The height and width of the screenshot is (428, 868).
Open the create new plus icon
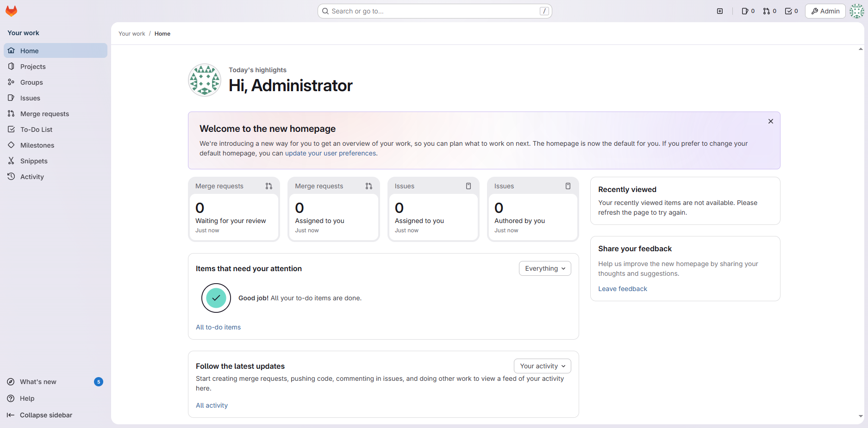pyautogui.click(x=720, y=11)
